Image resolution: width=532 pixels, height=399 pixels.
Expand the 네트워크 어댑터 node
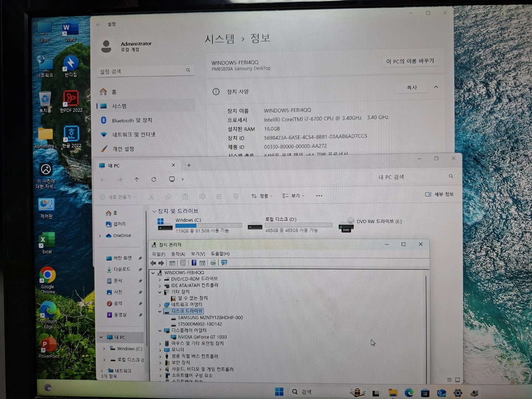pos(160,305)
